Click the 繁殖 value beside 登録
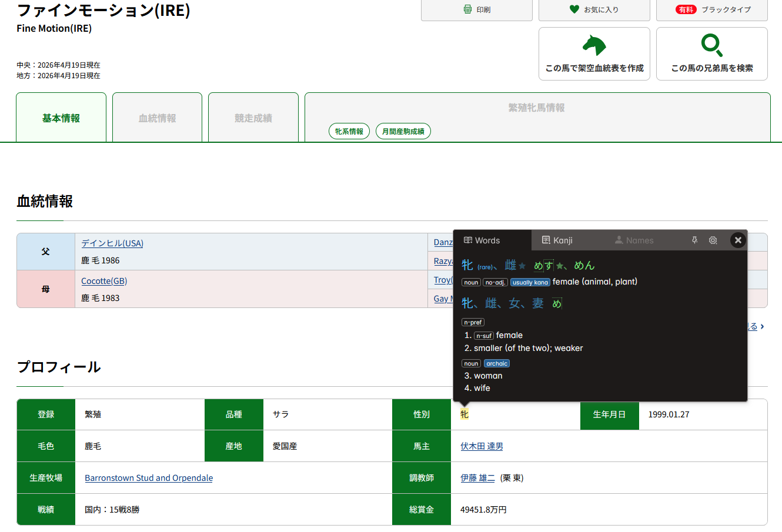Screen dimensions: 782x532 coord(93,414)
